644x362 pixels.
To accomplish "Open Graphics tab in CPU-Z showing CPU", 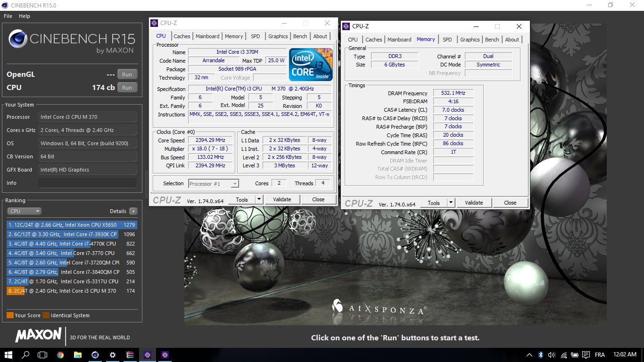I will coord(278,36).
